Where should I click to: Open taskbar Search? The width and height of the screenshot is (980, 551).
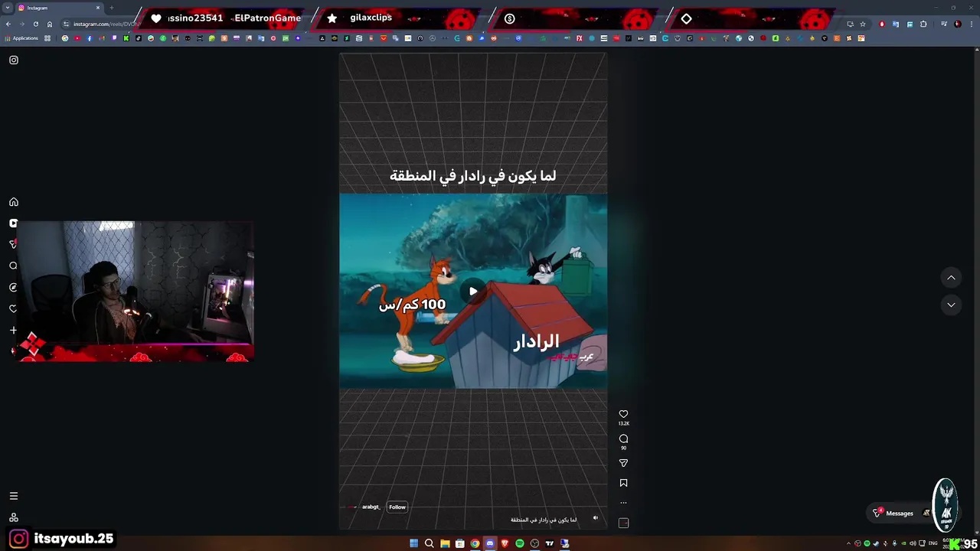tap(429, 543)
